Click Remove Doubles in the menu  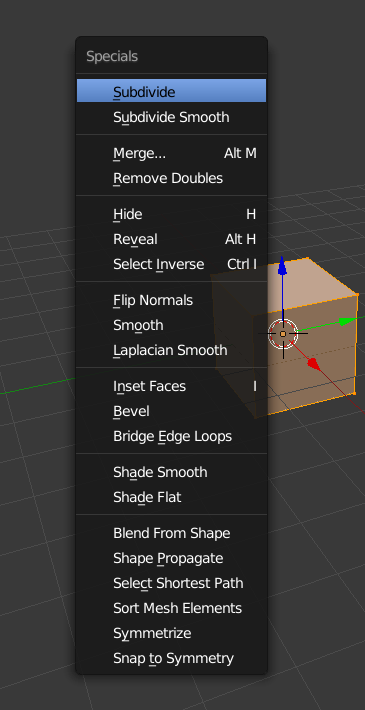pyautogui.click(x=171, y=178)
